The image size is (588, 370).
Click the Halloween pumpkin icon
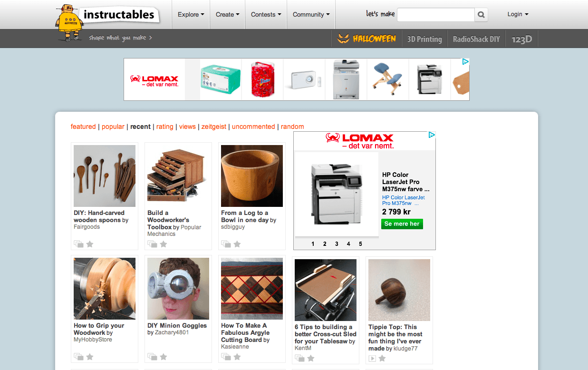343,39
